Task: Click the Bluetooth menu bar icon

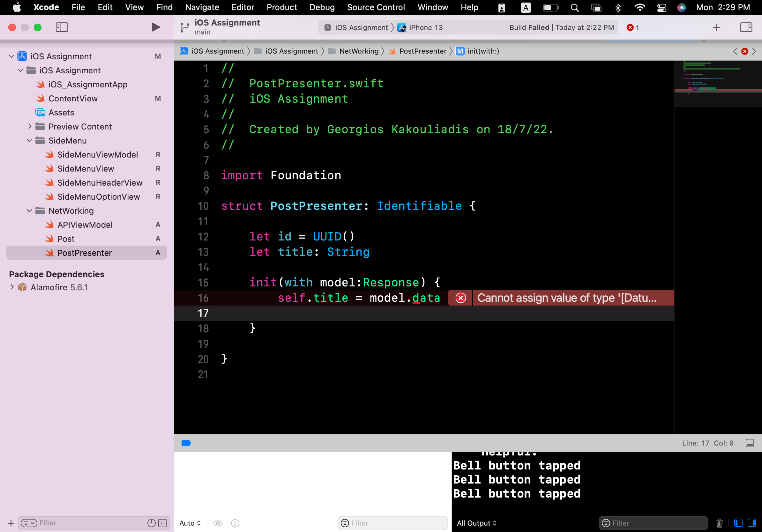Action: (x=618, y=7)
